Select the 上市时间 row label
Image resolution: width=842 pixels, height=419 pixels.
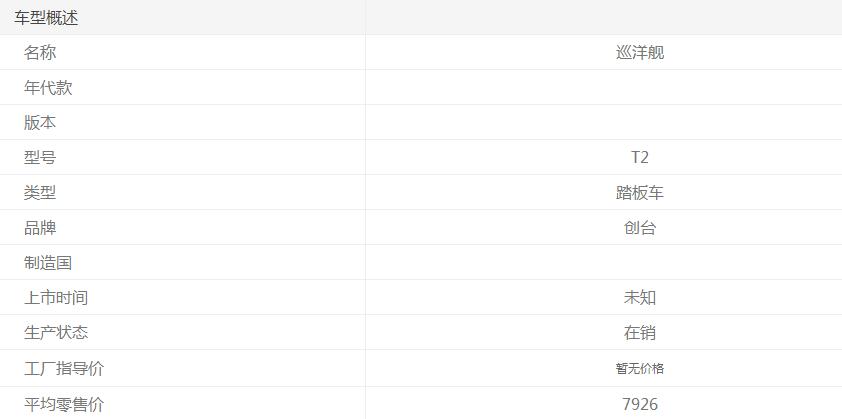point(56,298)
